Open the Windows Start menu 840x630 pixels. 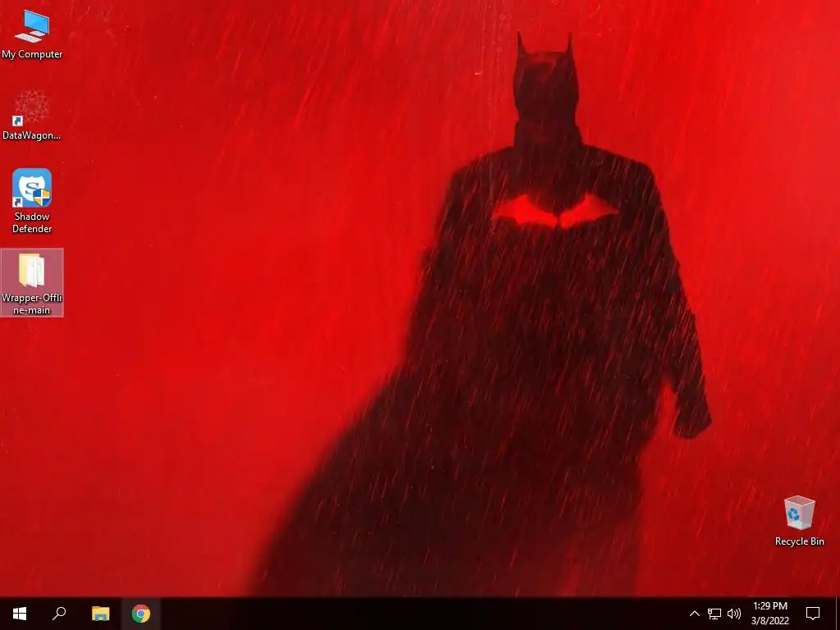[x=20, y=614]
